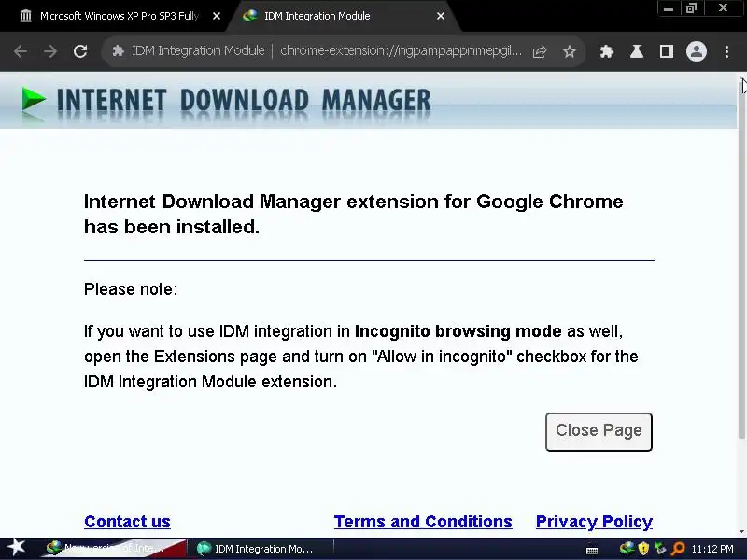Screen dimensions: 747x560
Task: Open Chrome three-dot menu
Action: click(x=726, y=51)
